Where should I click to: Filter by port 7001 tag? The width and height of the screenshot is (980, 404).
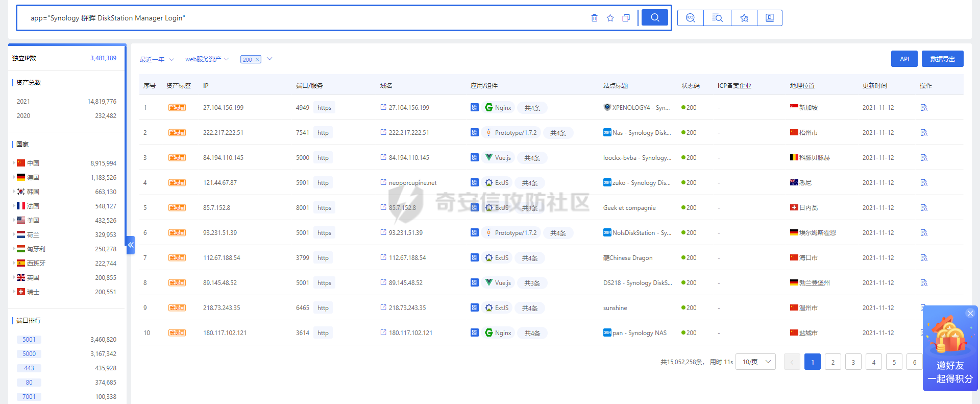coord(29,397)
